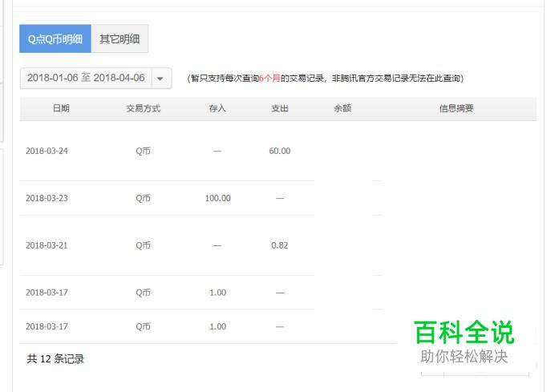
Task: Click the 60.00 expense amount
Action: (280, 151)
